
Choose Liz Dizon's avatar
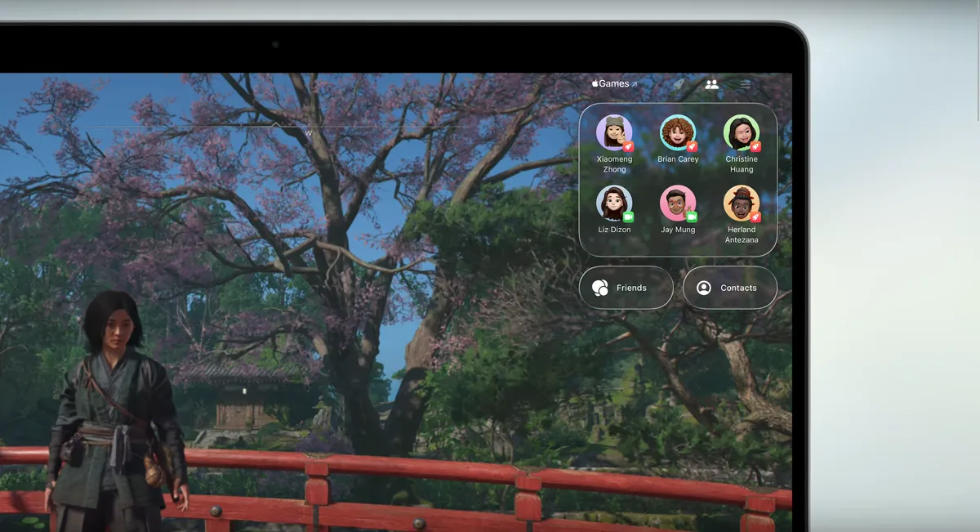click(613, 203)
